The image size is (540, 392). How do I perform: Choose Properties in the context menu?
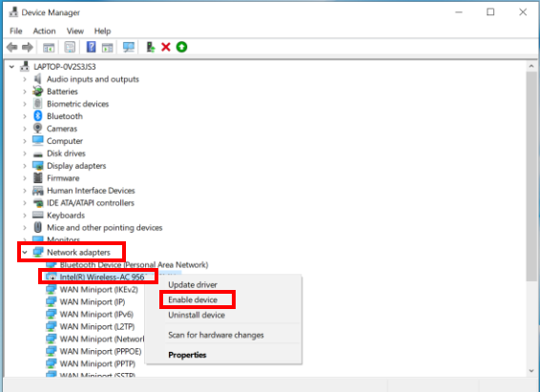(x=187, y=355)
